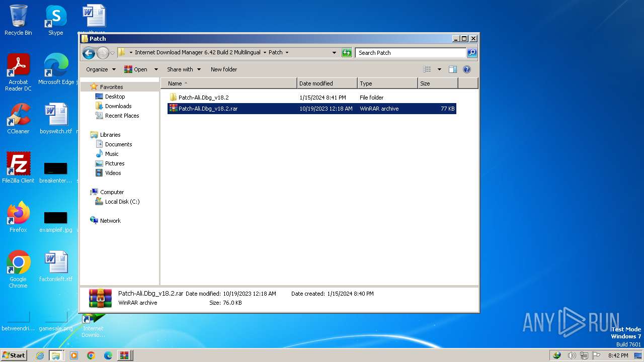Click the search magnifier icon
The image size is (644, 362).
pos(471,52)
